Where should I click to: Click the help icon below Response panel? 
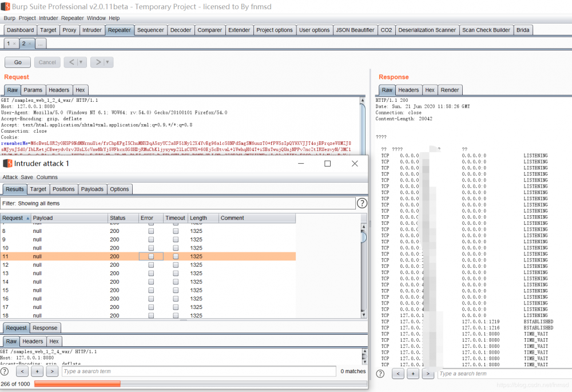pyautogui.click(x=380, y=374)
